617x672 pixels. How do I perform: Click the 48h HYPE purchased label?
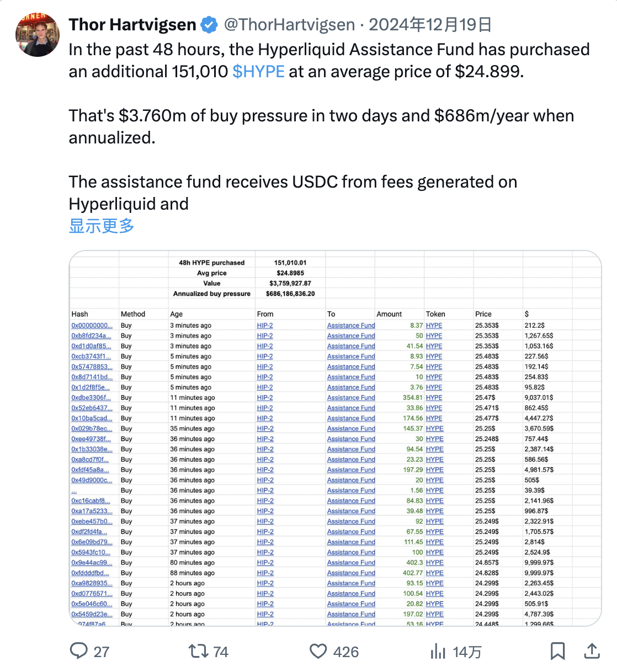click(212, 263)
